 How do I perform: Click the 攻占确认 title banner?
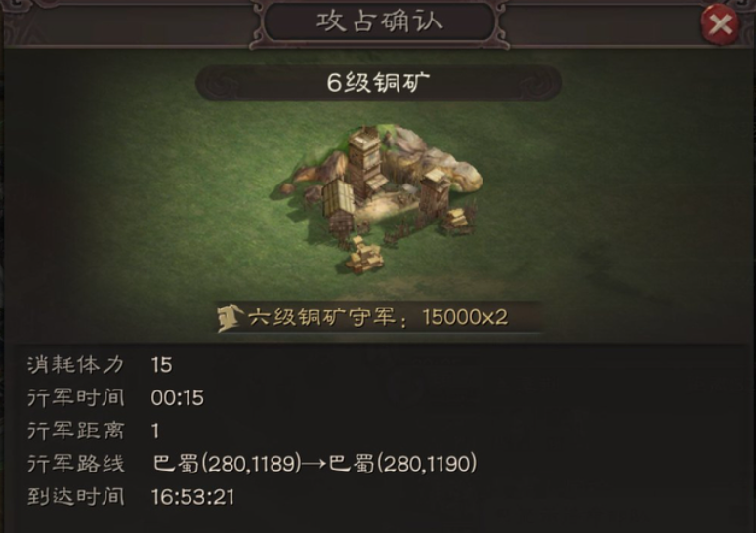pos(379,22)
